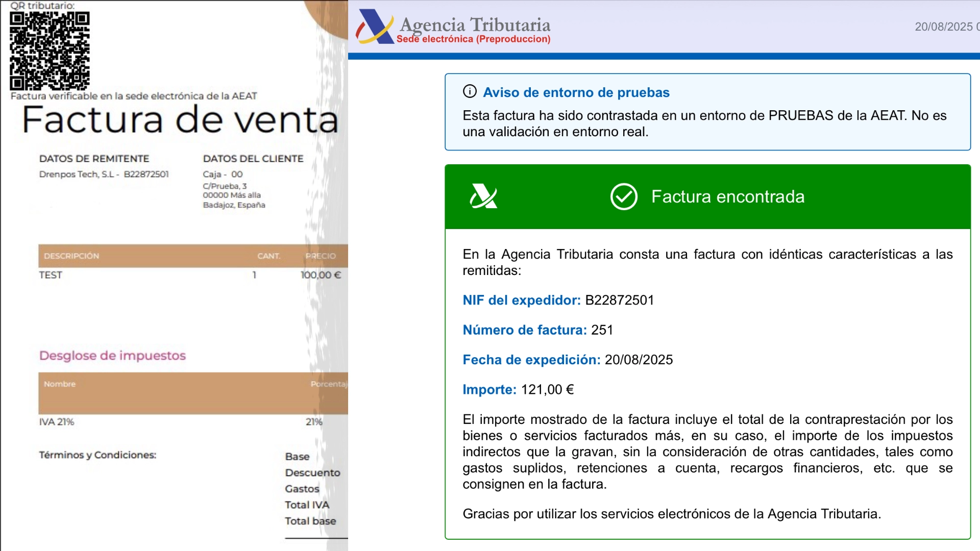
Task: Click PRECIO column header
Action: [321, 256]
